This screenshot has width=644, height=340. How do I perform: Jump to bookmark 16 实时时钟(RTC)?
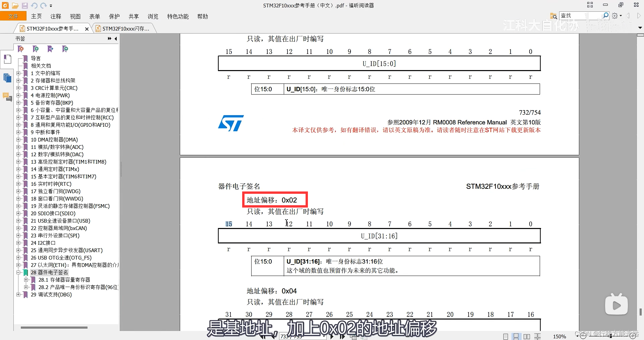[x=51, y=184]
